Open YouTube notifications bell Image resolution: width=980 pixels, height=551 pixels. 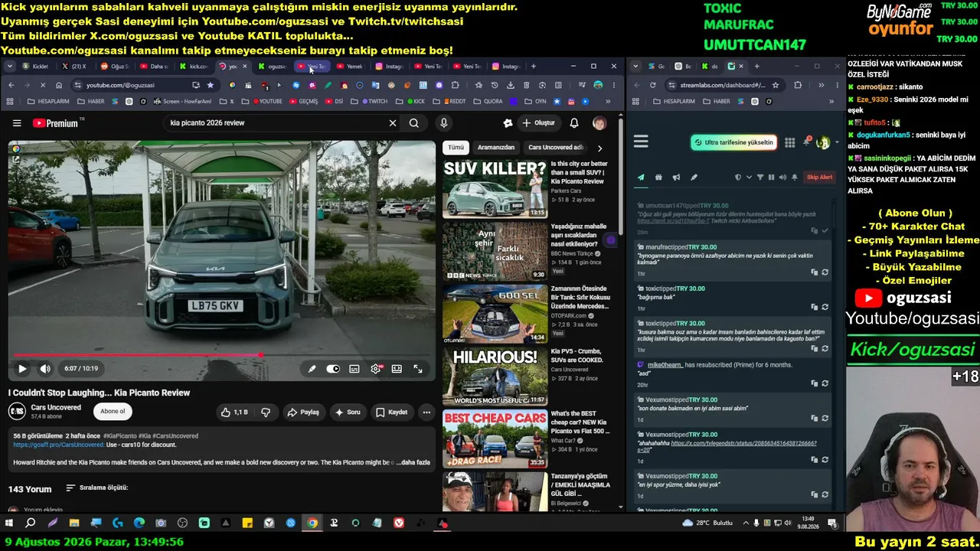coord(574,123)
